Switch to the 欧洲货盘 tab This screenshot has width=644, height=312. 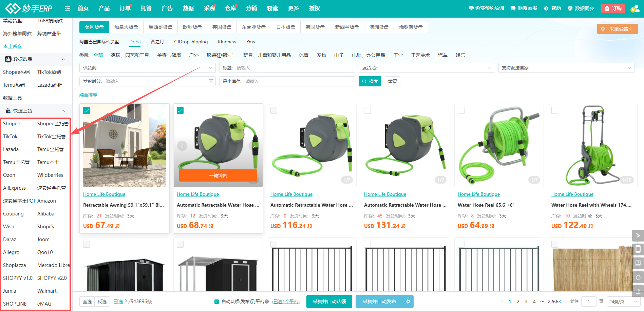192,27
